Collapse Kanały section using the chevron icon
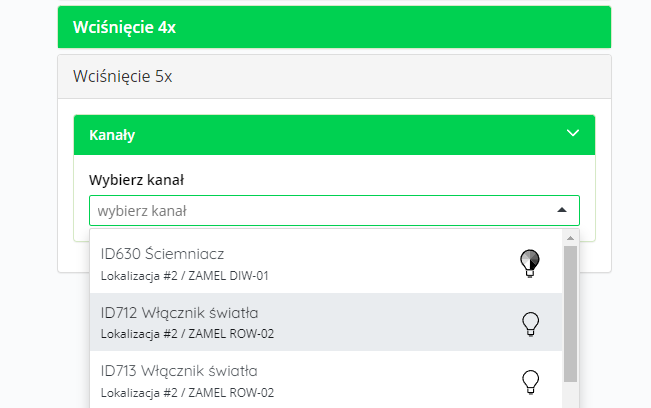Image resolution: width=651 pixels, height=408 pixels. pos(573,133)
